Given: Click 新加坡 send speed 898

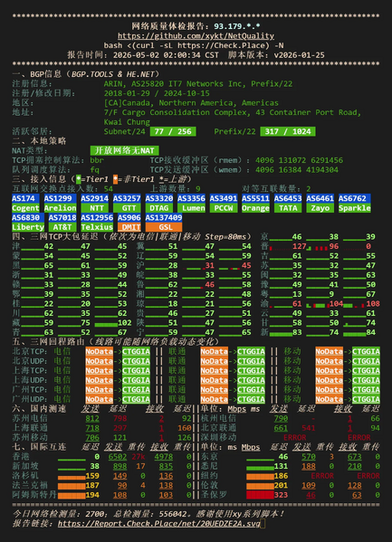Looking at the screenshot, I should 120,466.
